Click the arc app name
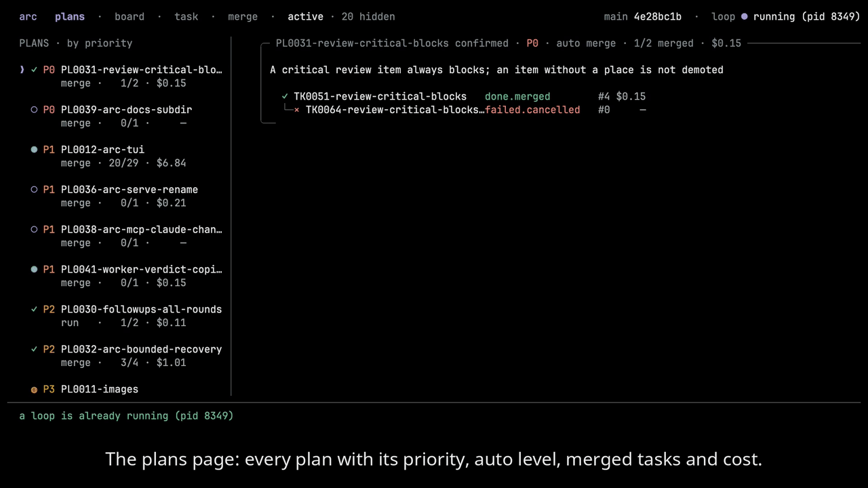The image size is (868, 488). (28, 16)
